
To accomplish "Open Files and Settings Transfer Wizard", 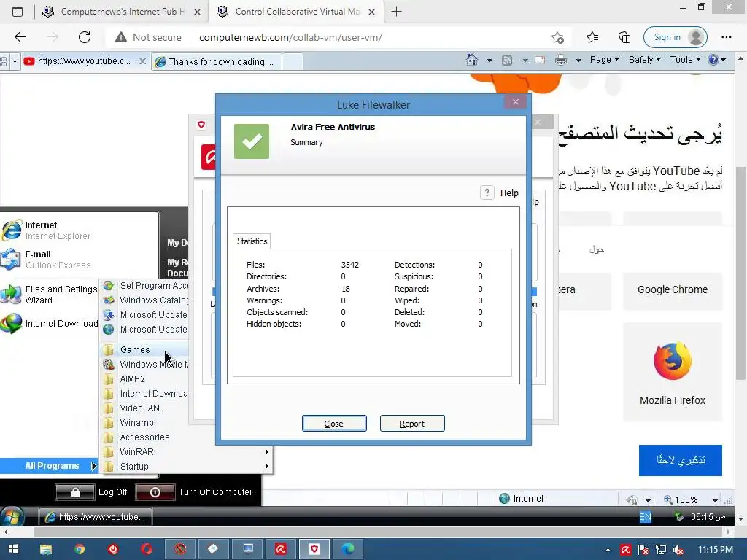I will coord(50,295).
